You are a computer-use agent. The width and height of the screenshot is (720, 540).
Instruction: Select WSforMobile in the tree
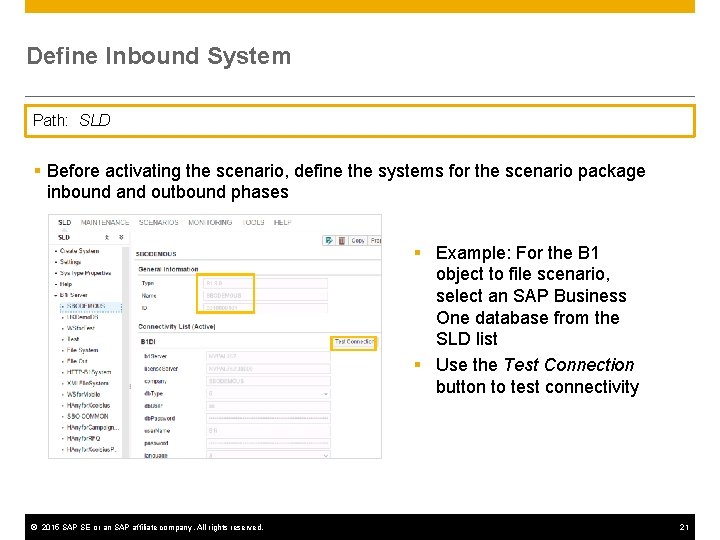tap(83, 394)
